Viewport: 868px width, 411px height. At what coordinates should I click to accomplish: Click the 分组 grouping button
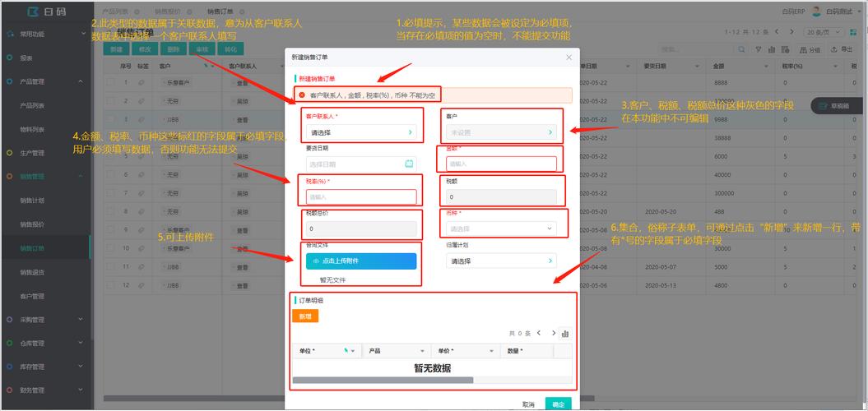coord(810,50)
